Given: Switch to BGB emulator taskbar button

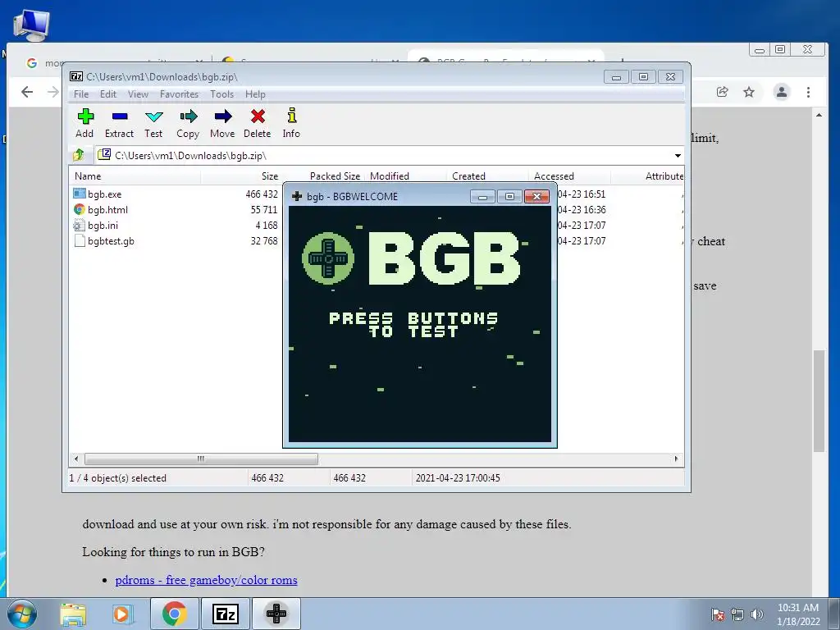Looking at the screenshot, I should [276, 614].
